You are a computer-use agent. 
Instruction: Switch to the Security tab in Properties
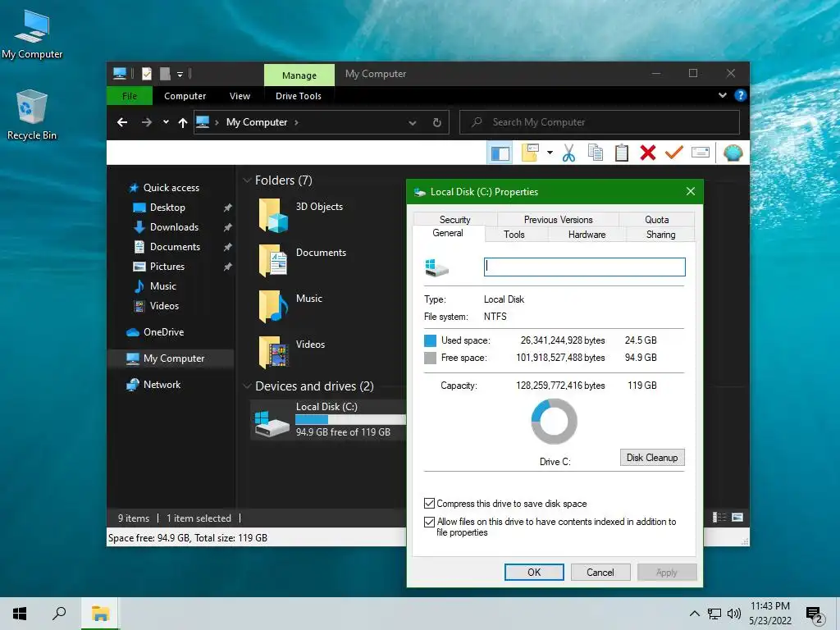(454, 220)
